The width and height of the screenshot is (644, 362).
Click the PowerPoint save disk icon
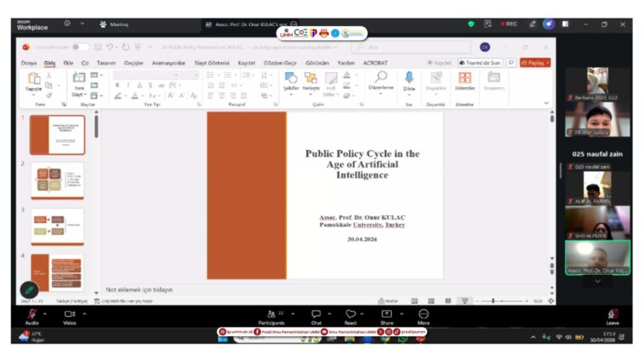click(x=98, y=47)
